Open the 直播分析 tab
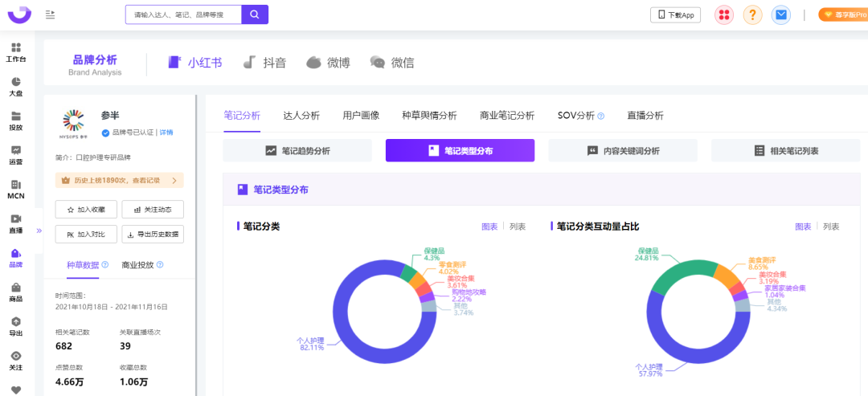 [x=645, y=116]
